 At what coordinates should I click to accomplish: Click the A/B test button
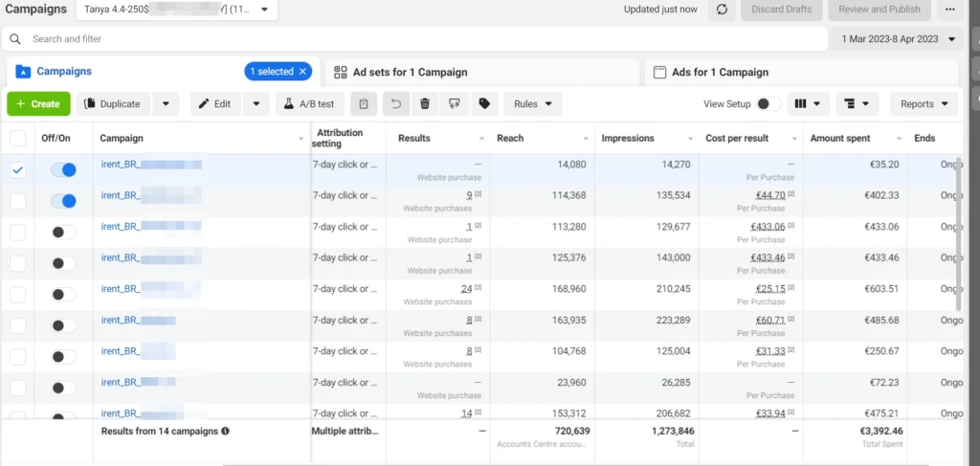click(309, 103)
